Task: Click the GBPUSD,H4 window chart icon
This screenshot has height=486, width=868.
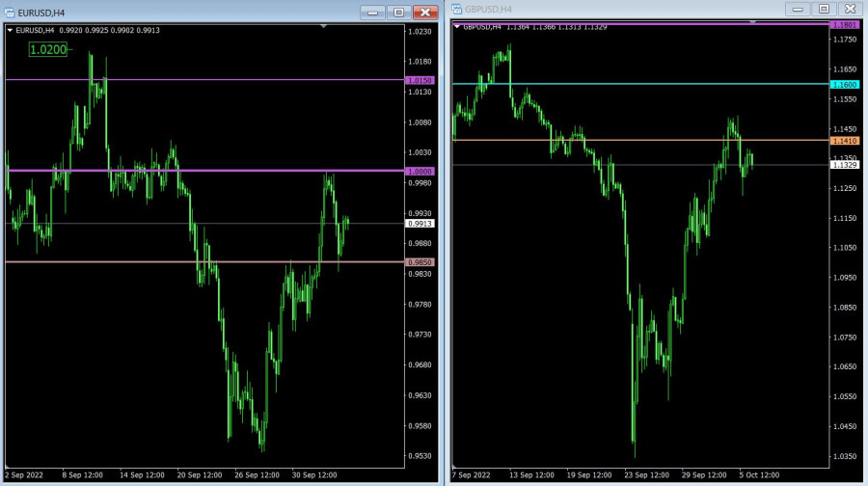Action: tap(457, 9)
